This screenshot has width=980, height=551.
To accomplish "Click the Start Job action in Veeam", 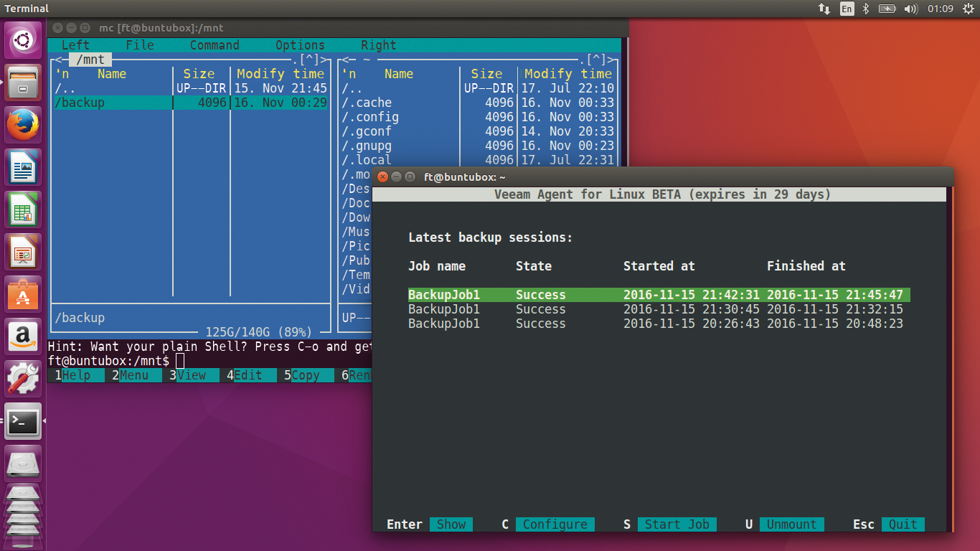I will 677,524.
